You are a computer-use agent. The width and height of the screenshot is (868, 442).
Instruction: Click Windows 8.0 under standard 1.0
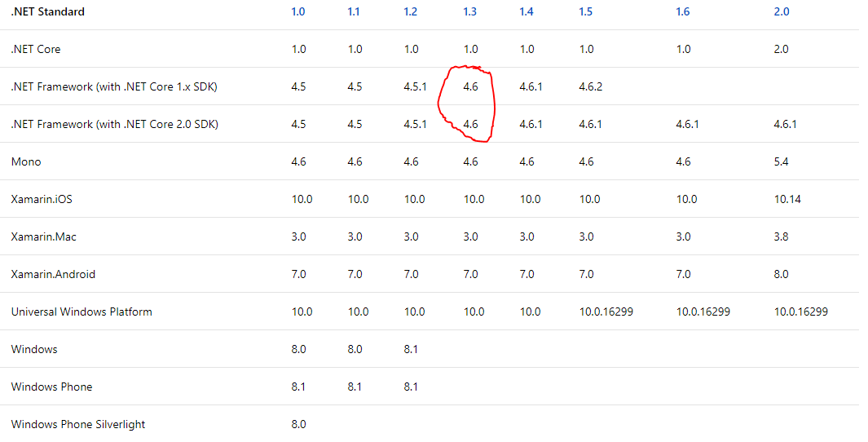[298, 350]
